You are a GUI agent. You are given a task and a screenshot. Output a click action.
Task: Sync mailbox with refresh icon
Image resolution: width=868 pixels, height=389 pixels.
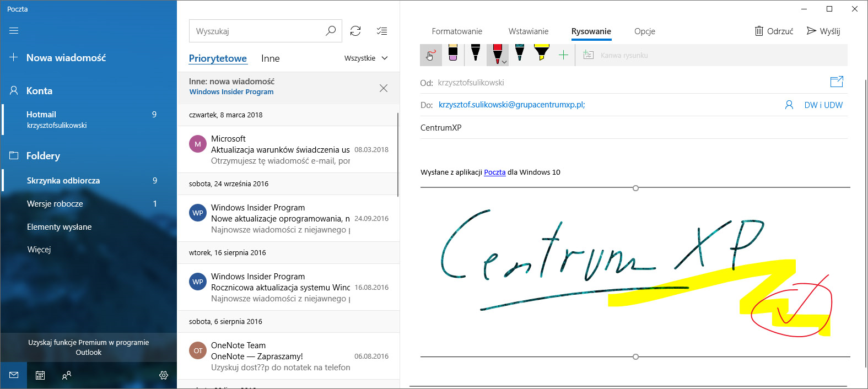point(355,31)
